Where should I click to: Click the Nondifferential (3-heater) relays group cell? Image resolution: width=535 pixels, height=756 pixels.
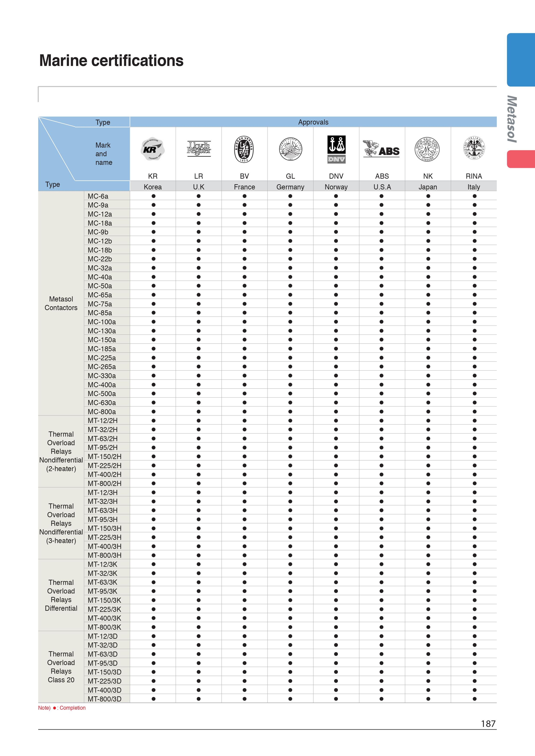pyautogui.click(x=61, y=523)
